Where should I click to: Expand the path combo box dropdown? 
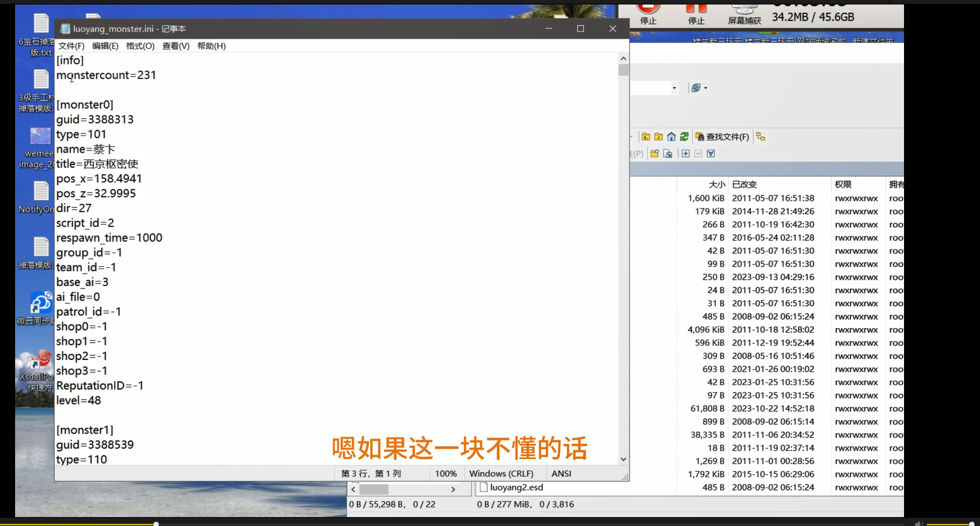674,88
